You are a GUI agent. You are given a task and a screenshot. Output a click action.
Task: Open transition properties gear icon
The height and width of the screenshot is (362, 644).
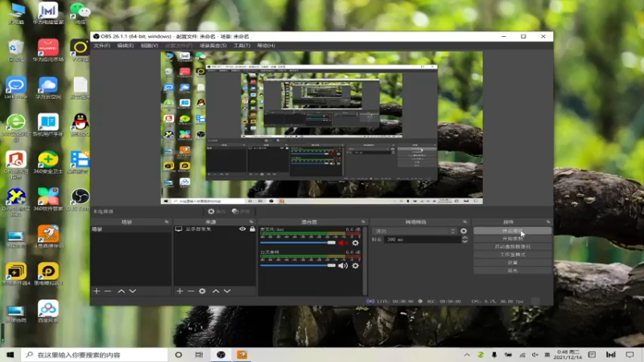pyautogui.click(x=464, y=231)
